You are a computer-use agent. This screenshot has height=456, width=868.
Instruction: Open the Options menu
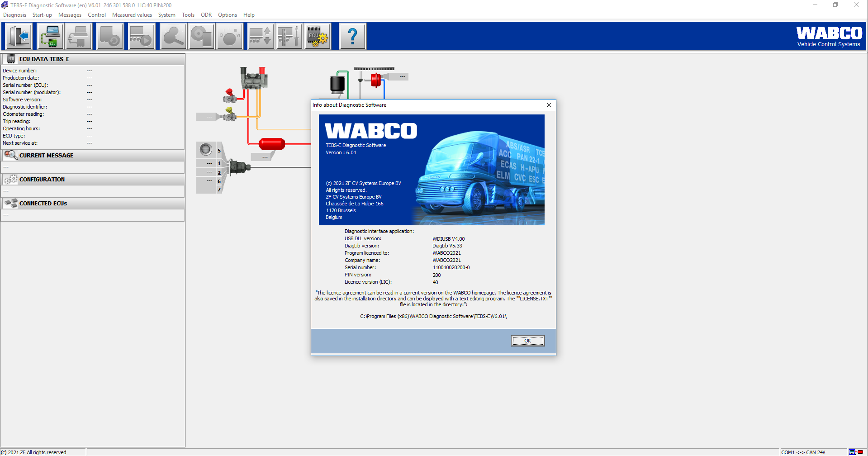click(x=227, y=15)
